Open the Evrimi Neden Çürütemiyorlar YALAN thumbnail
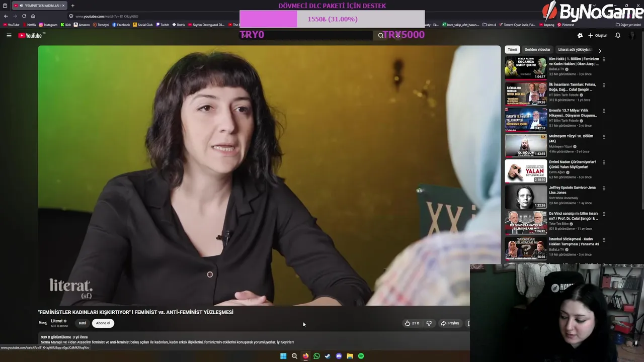This screenshot has width=644, height=362. click(x=526, y=170)
